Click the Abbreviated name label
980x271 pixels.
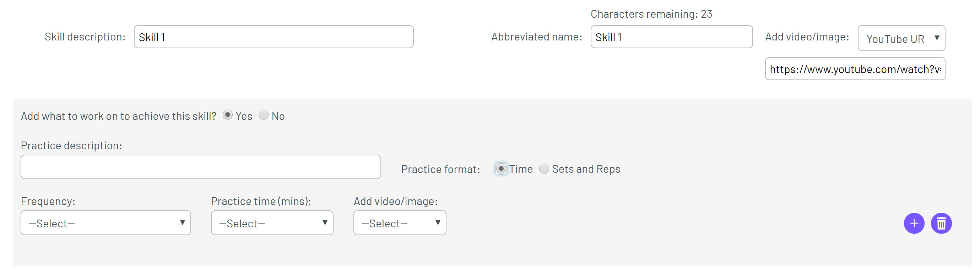click(x=536, y=37)
